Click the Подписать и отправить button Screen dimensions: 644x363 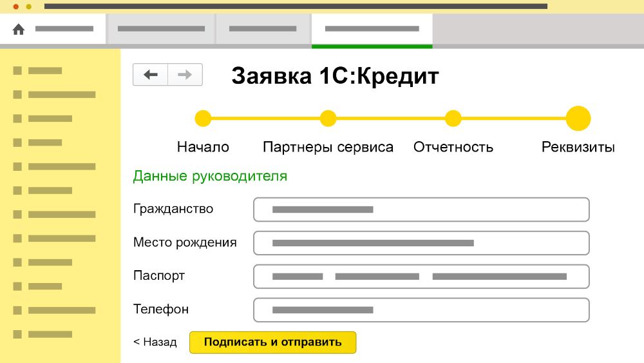tap(272, 342)
